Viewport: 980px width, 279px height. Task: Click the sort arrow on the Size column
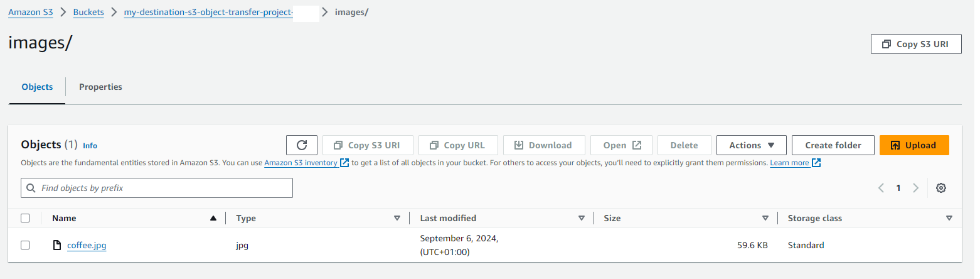(765, 218)
